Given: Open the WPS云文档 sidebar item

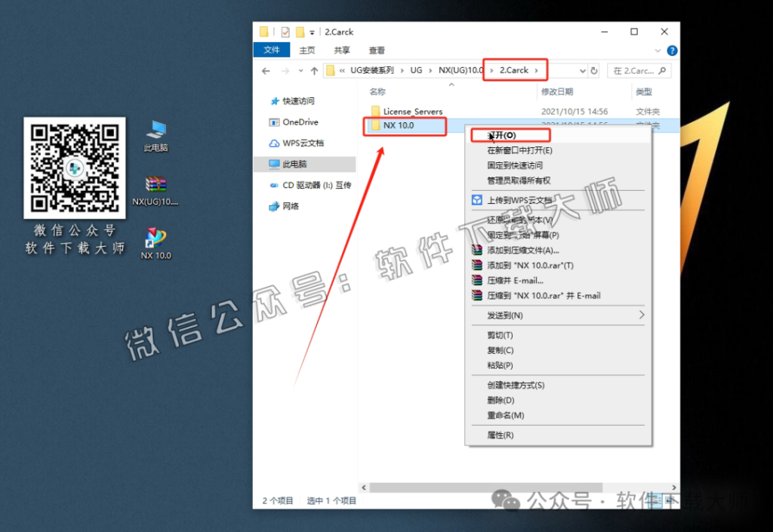Looking at the screenshot, I should (x=304, y=144).
